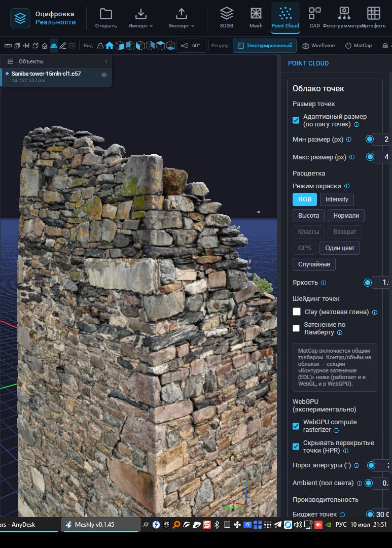Adjust the Яркость slider handle
Screen dimensions: 392x548
pos(367,283)
